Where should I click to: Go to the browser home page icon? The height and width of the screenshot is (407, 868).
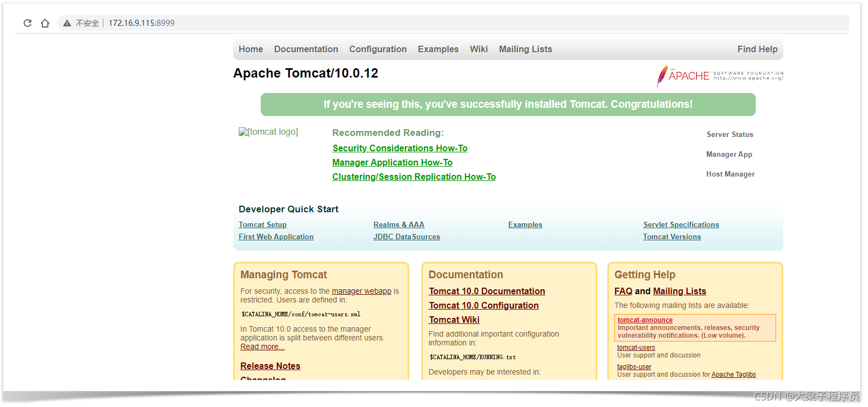(x=45, y=23)
